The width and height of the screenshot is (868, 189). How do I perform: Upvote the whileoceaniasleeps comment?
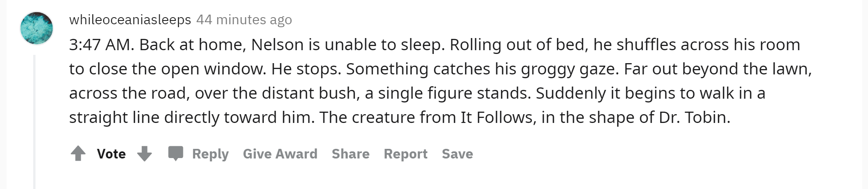[x=78, y=153]
